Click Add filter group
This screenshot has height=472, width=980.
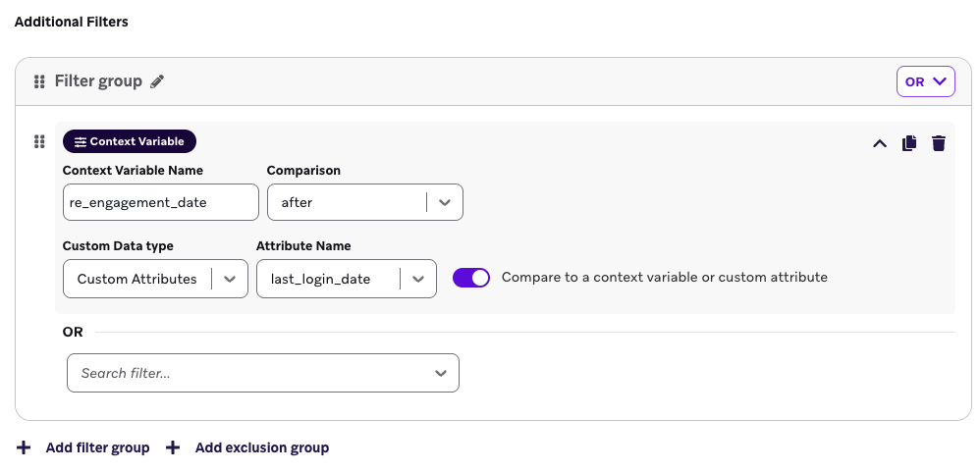pyautogui.click(x=97, y=447)
